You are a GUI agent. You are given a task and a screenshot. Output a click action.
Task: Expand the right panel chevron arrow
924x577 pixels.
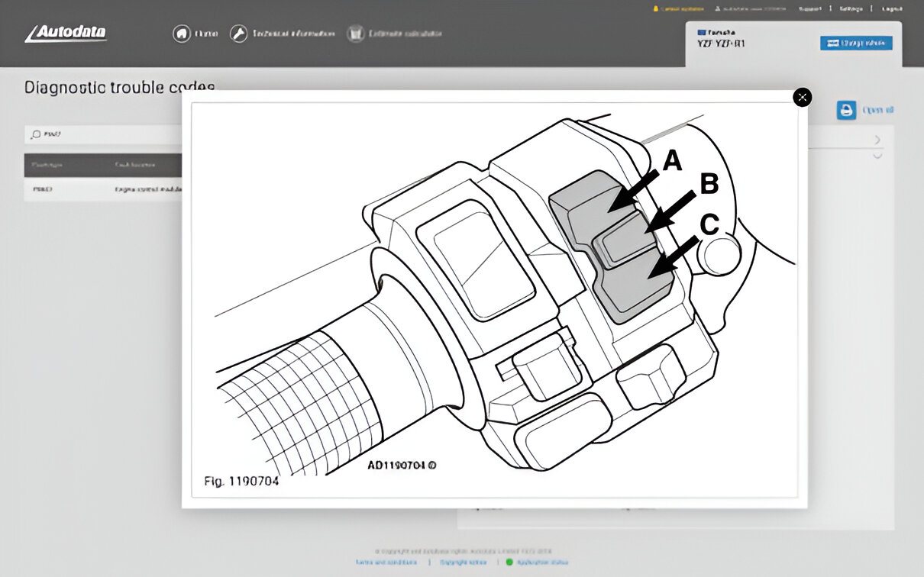tap(877, 140)
